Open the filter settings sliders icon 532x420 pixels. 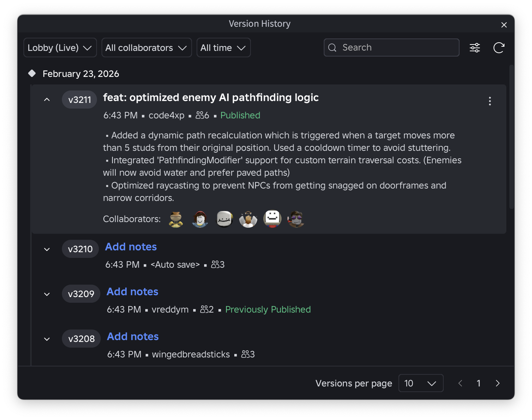point(475,48)
